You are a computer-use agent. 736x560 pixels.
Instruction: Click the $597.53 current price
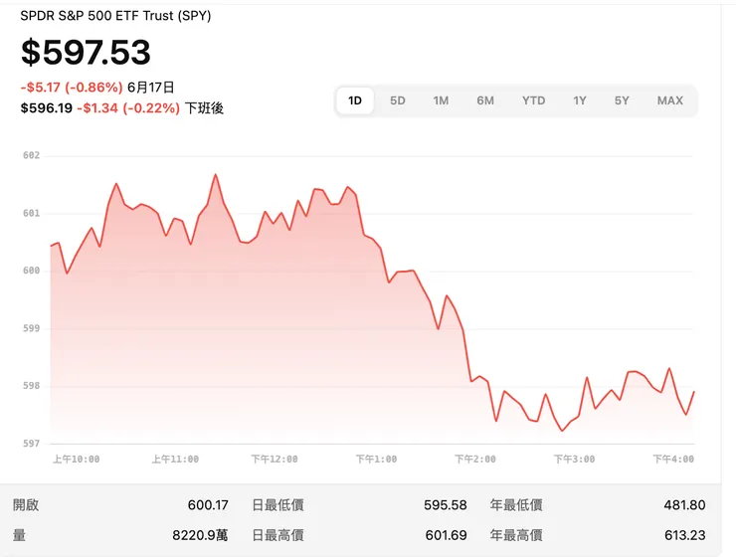pyautogui.click(x=87, y=52)
